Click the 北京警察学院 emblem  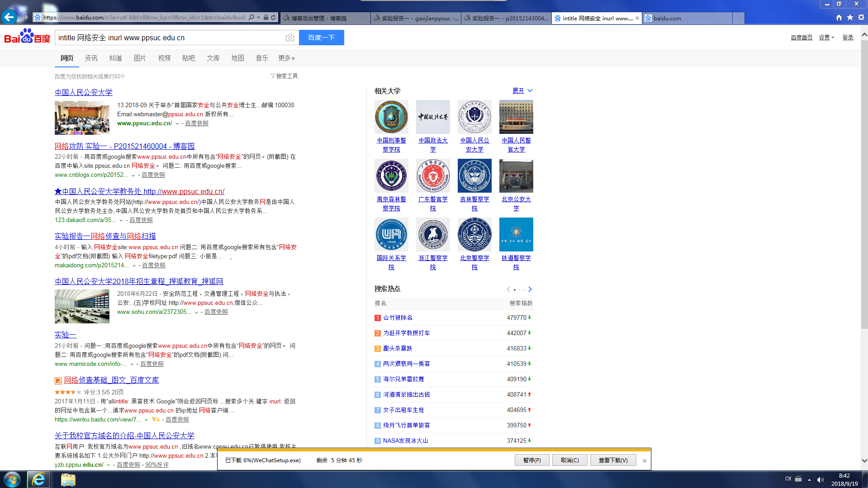(474, 234)
